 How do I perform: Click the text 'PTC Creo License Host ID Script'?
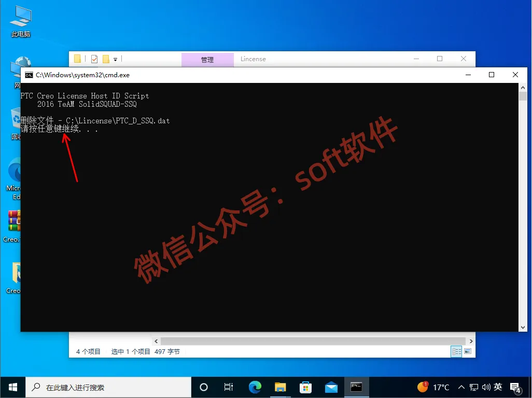85,96
